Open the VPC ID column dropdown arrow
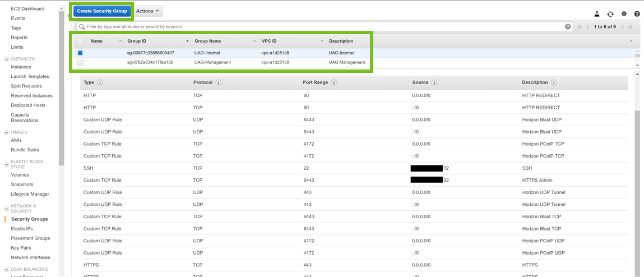The image size is (644, 277). 322,41
